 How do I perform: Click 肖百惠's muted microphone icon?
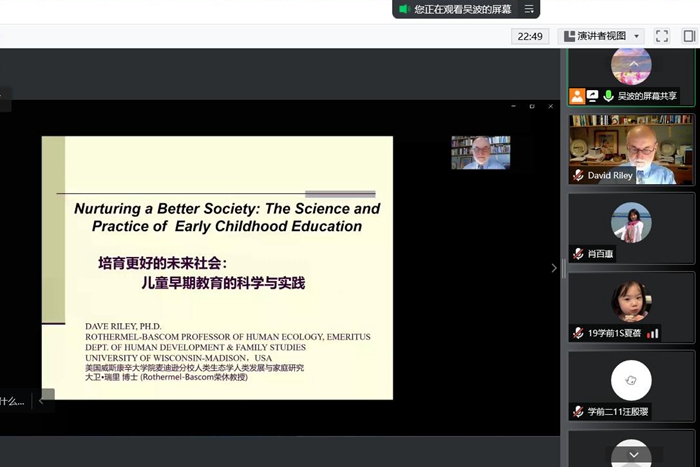pyautogui.click(x=578, y=254)
